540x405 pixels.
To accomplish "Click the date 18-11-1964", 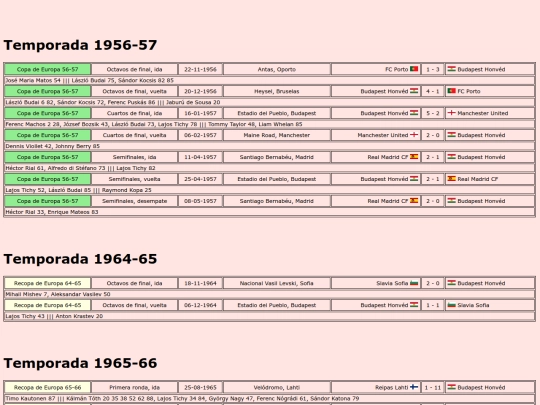I will coord(200,283).
